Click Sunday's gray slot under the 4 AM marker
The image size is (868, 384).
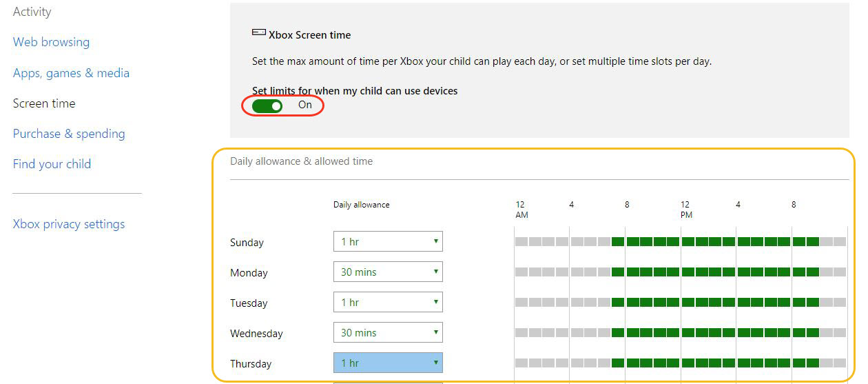[577, 241]
